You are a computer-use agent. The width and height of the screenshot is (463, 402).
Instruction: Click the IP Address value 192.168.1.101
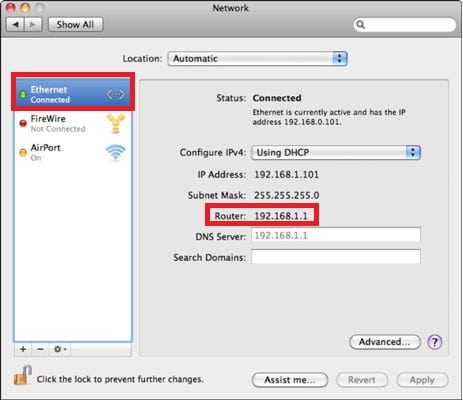click(x=287, y=174)
